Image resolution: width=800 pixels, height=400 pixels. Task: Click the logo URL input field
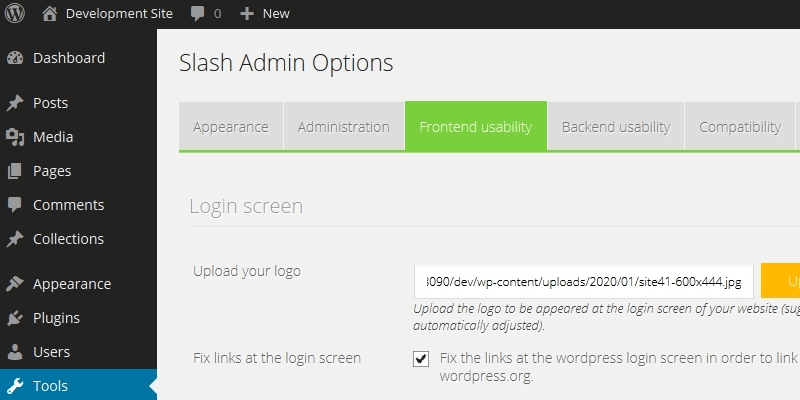584,281
